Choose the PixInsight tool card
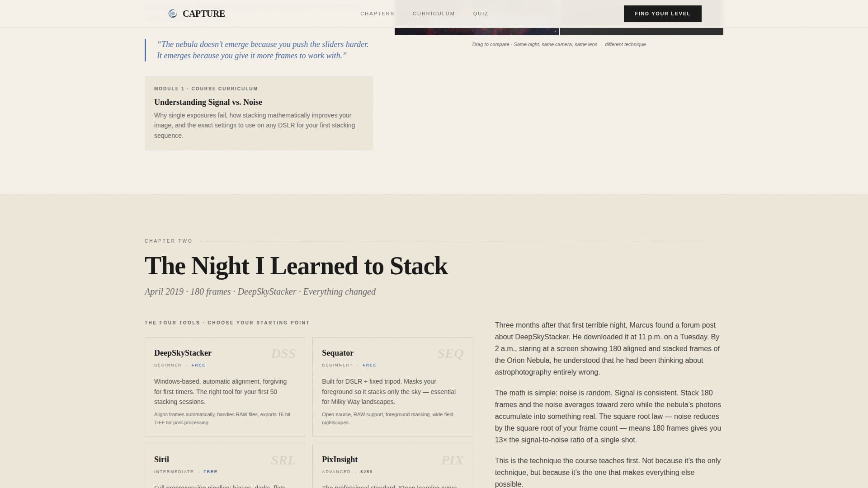 (392, 466)
